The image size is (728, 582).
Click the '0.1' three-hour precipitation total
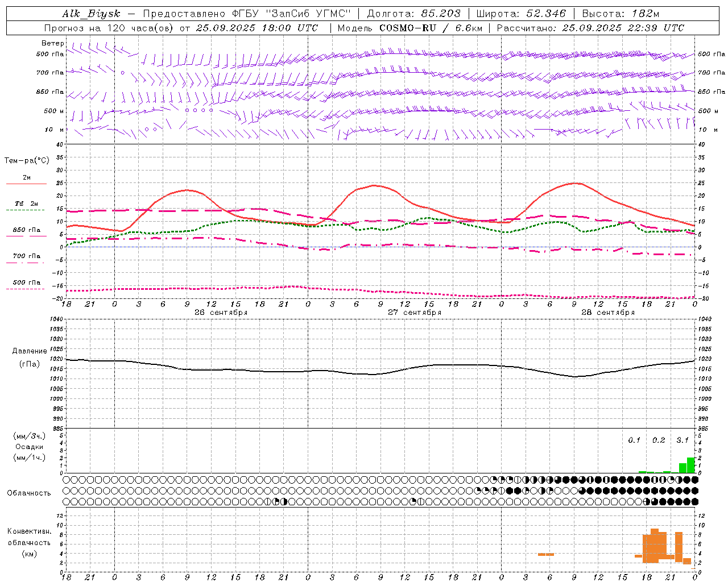pyautogui.click(x=634, y=440)
